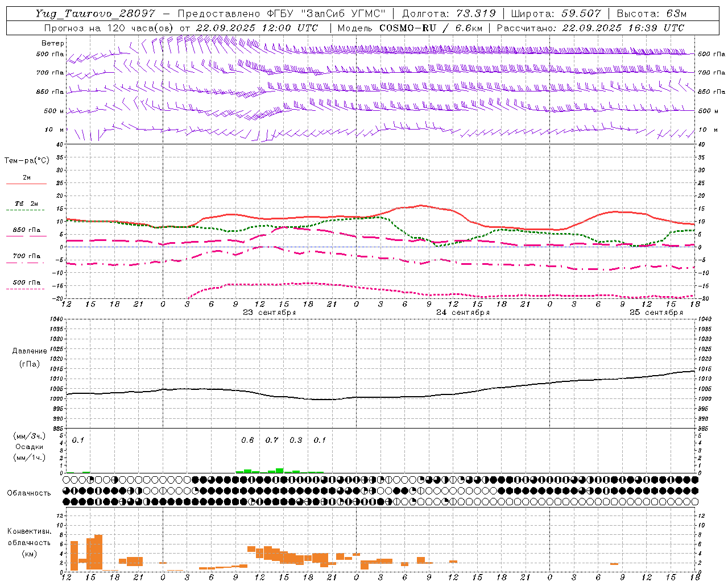Viewport: 728px width, 582px height.
Task: Click the 0.3 precipitation value
Action: click(x=296, y=440)
